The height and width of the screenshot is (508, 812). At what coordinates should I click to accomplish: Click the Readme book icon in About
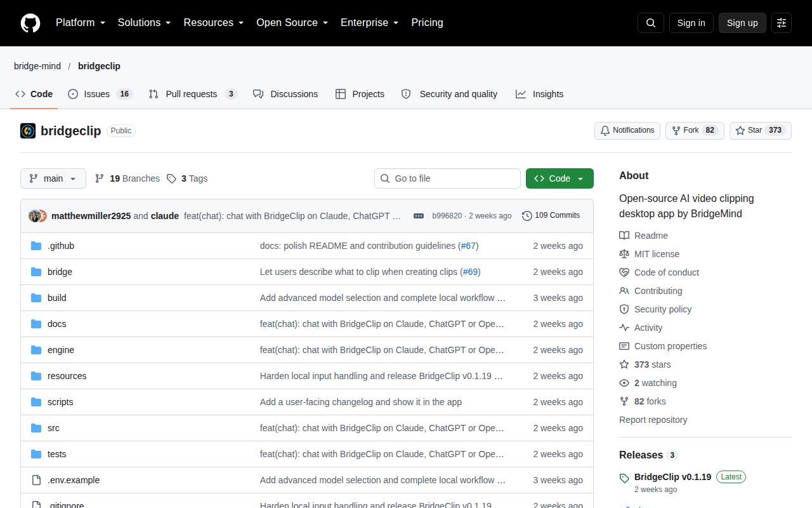click(624, 236)
